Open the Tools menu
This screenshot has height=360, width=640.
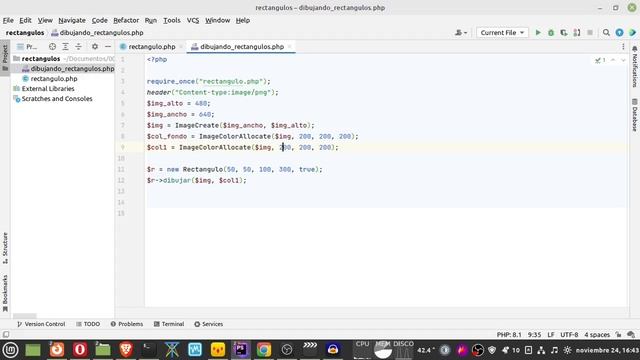click(x=172, y=20)
